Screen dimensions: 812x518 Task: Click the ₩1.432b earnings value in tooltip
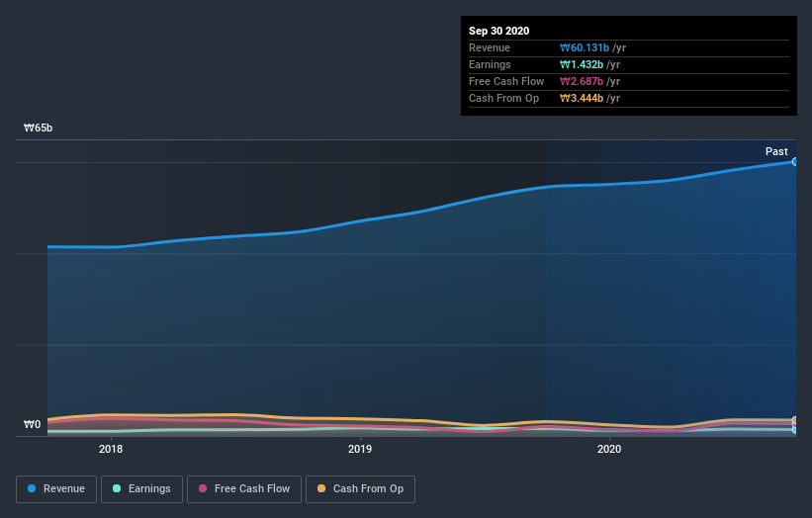581,64
